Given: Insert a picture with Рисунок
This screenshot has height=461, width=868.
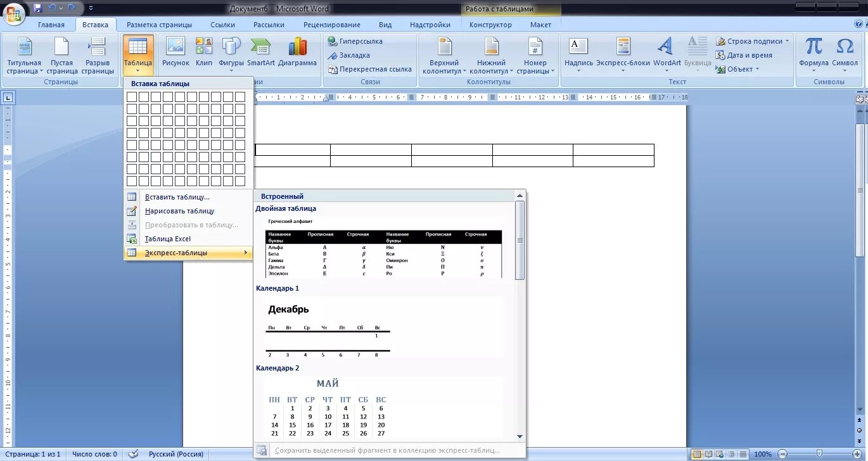Looking at the screenshot, I should (176, 52).
